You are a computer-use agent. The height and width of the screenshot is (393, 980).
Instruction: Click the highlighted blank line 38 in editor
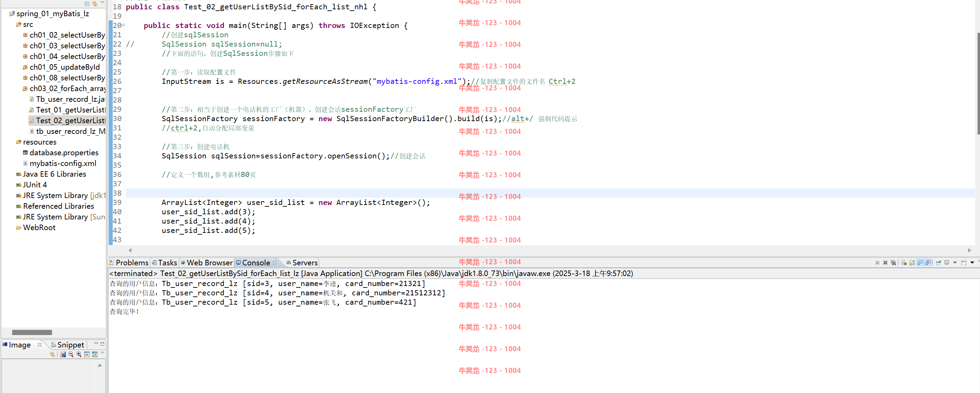[550, 193]
